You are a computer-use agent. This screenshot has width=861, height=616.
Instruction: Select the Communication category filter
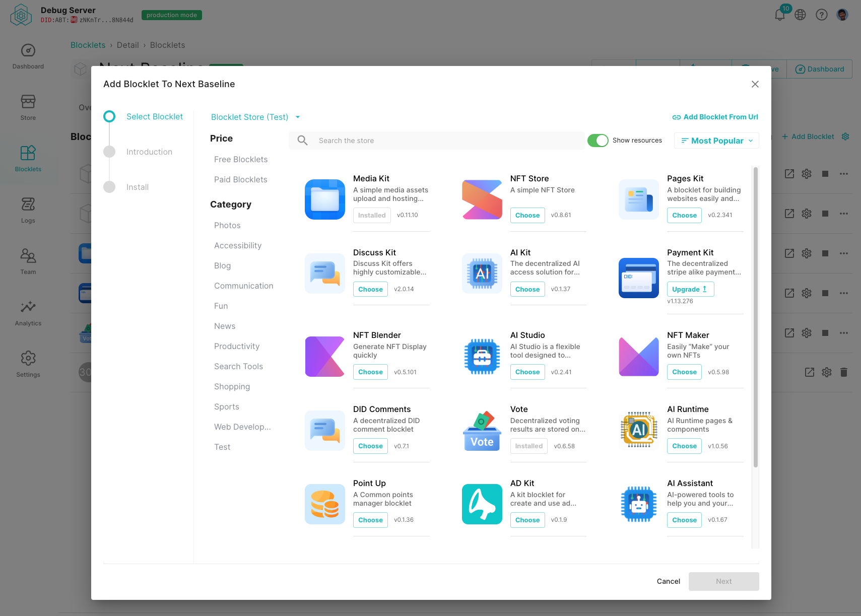244,286
